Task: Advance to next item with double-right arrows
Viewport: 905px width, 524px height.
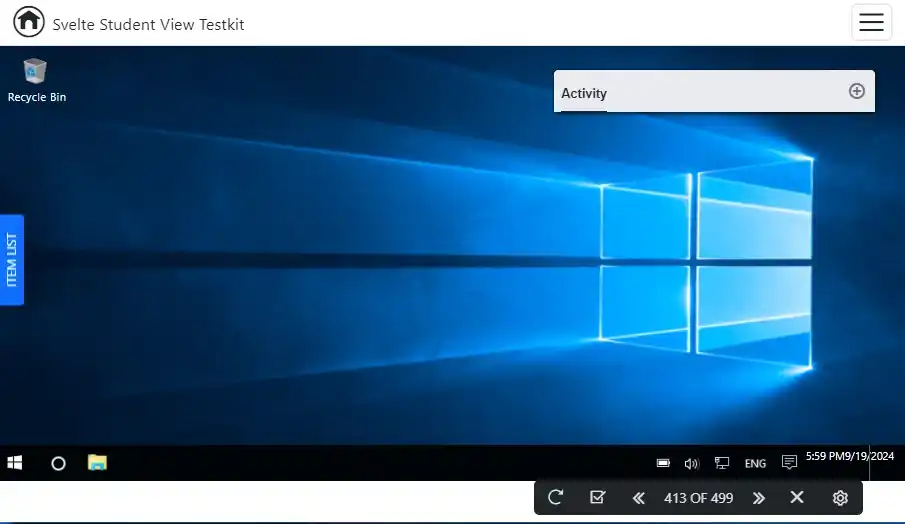Action: click(759, 497)
